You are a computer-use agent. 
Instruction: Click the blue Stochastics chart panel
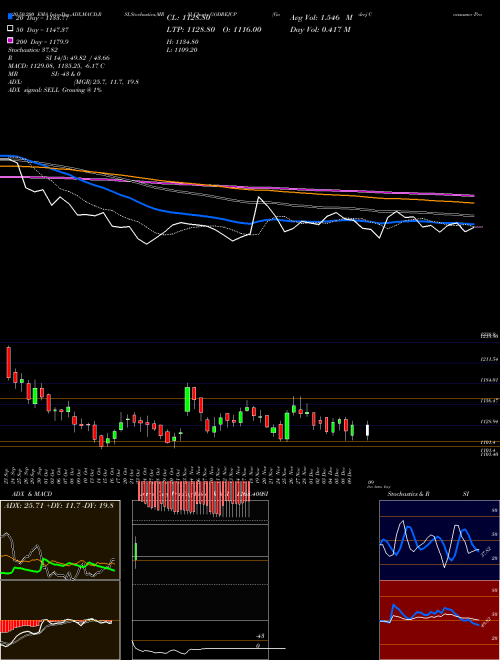[x=439, y=540]
